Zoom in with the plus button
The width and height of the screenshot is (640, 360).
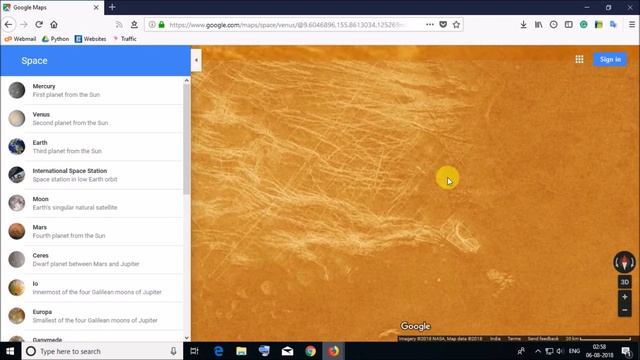624,297
